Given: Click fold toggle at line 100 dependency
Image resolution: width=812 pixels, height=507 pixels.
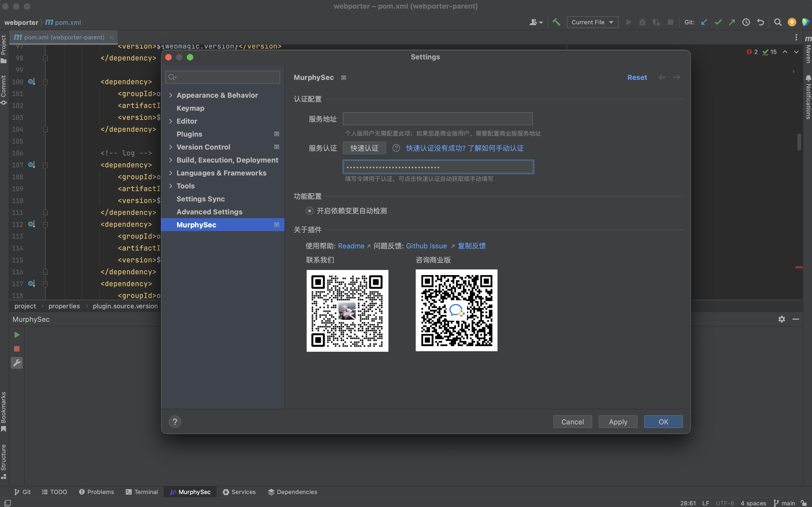Looking at the screenshot, I should (x=45, y=82).
